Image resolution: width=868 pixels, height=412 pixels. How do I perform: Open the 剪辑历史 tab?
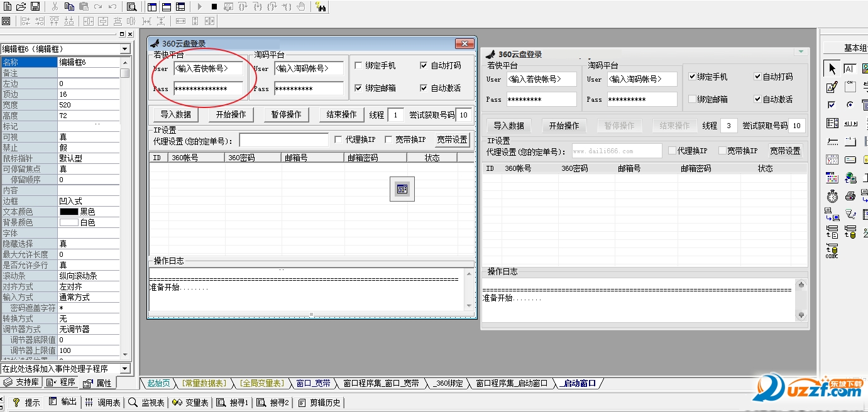pos(320,403)
